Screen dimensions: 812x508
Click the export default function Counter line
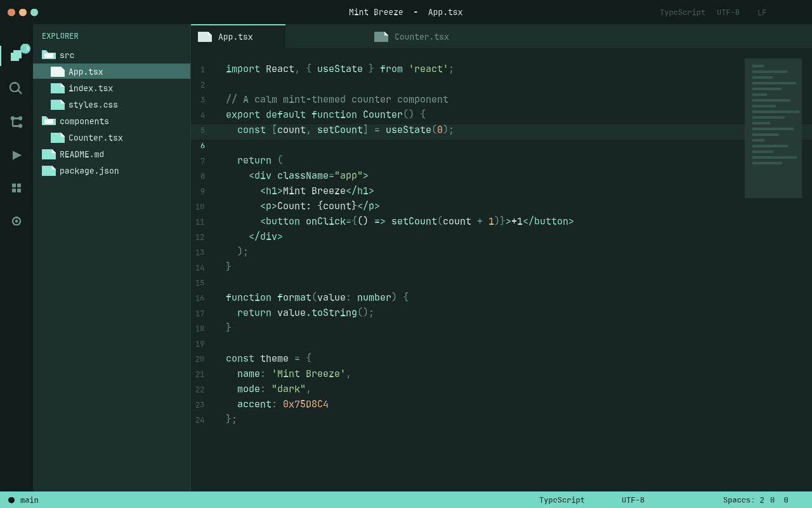pyautogui.click(x=325, y=115)
